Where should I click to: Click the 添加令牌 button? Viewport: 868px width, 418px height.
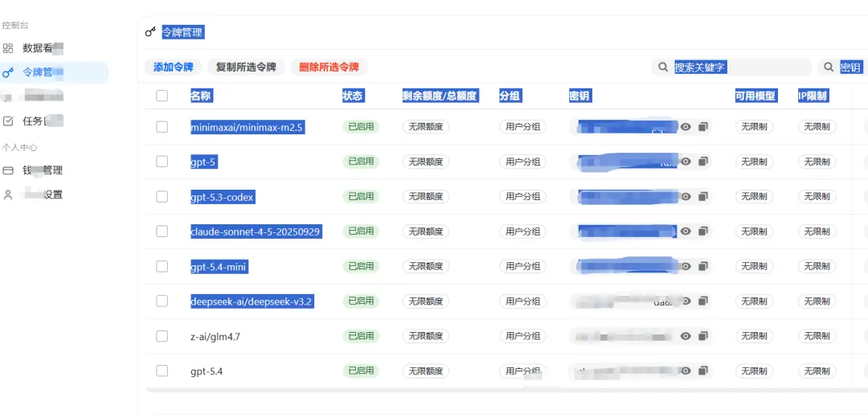(x=174, y=68)
